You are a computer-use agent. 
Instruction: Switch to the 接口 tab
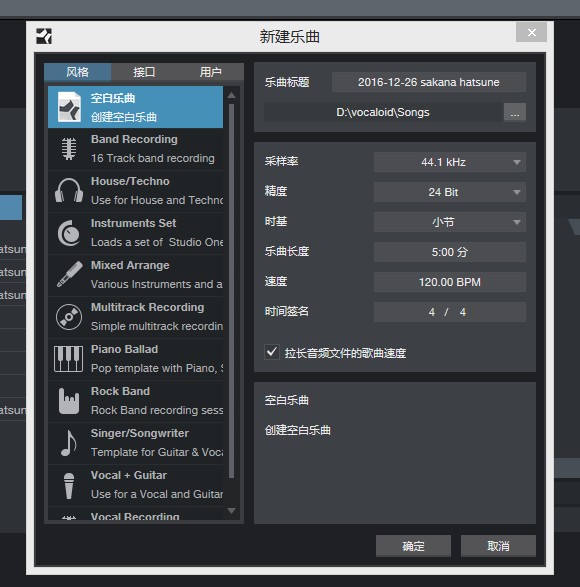pyautogui.click(x=144, y=72)
